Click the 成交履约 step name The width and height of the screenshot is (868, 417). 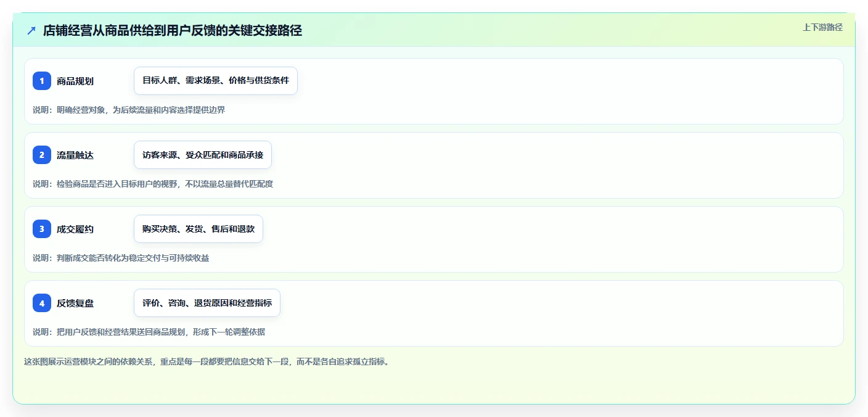(75, 229)
